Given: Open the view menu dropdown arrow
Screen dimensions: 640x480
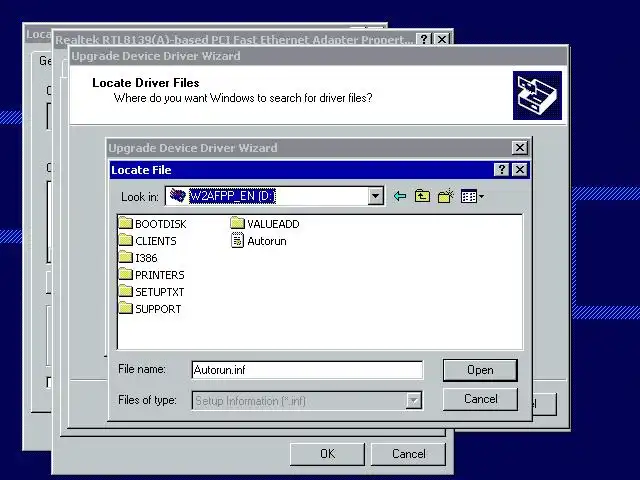Looking at the screenshot, I should (482, 197).
